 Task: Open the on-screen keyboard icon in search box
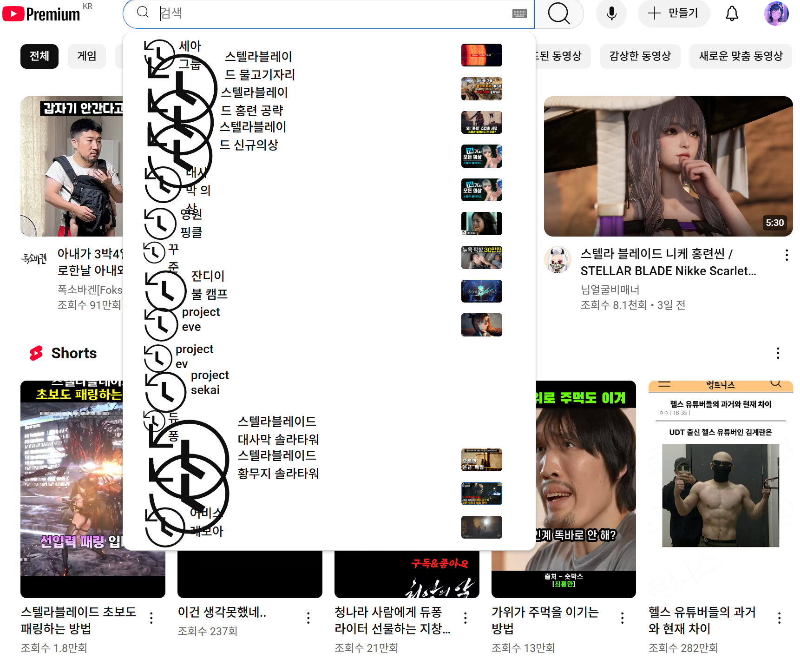pyautogui.click(x=519, y=13)
